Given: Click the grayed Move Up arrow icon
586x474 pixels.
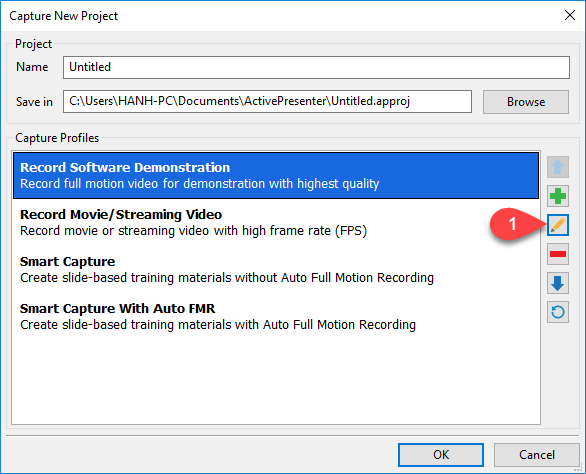Looking at the screenshot, I should (x=558, y=167).
